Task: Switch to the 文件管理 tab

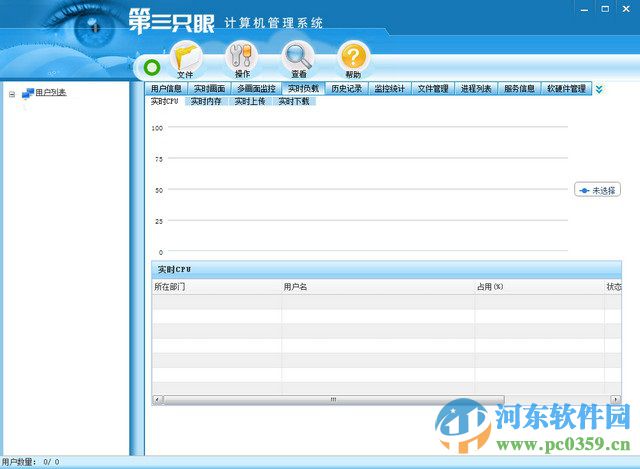Action: (433, 88)
